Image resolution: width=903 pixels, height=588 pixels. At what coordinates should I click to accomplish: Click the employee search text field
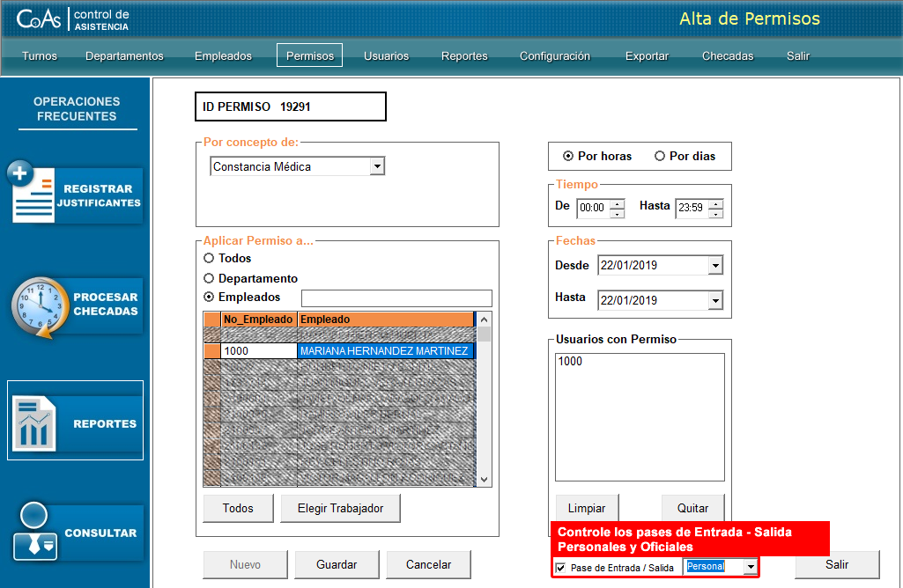(x=396, y=298)
